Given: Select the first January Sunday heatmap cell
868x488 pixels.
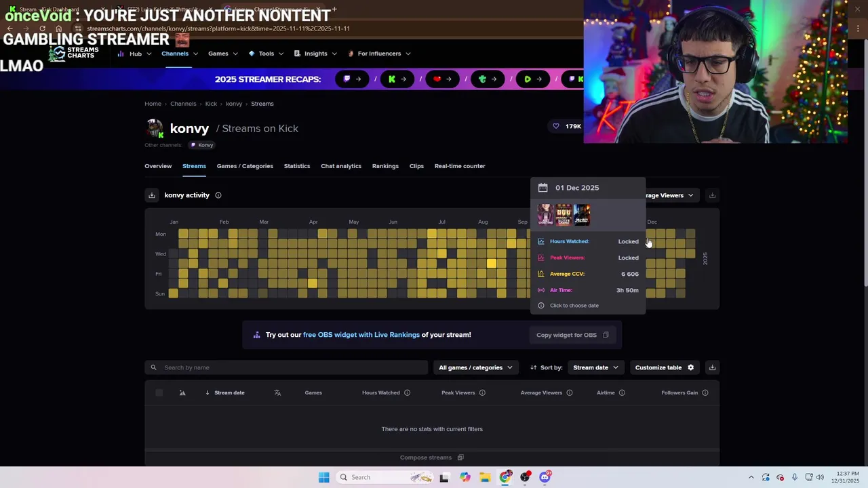Looking at the screenshot, I should tap(174, 293).
